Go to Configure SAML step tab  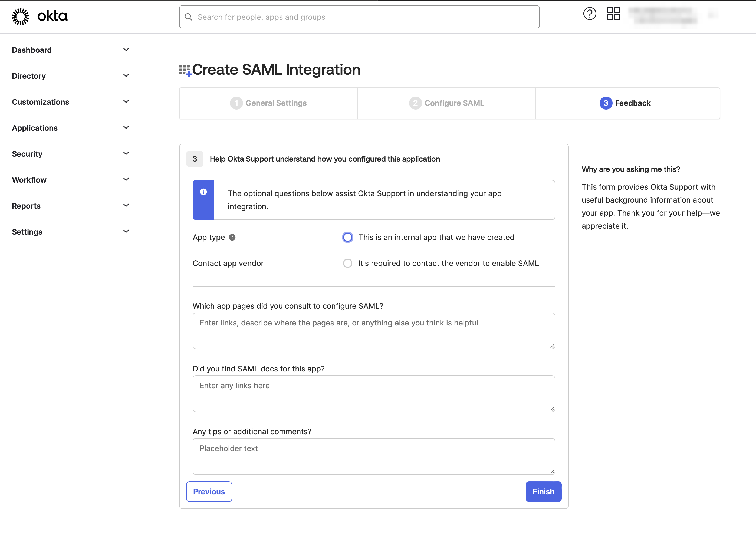[447, 103]
